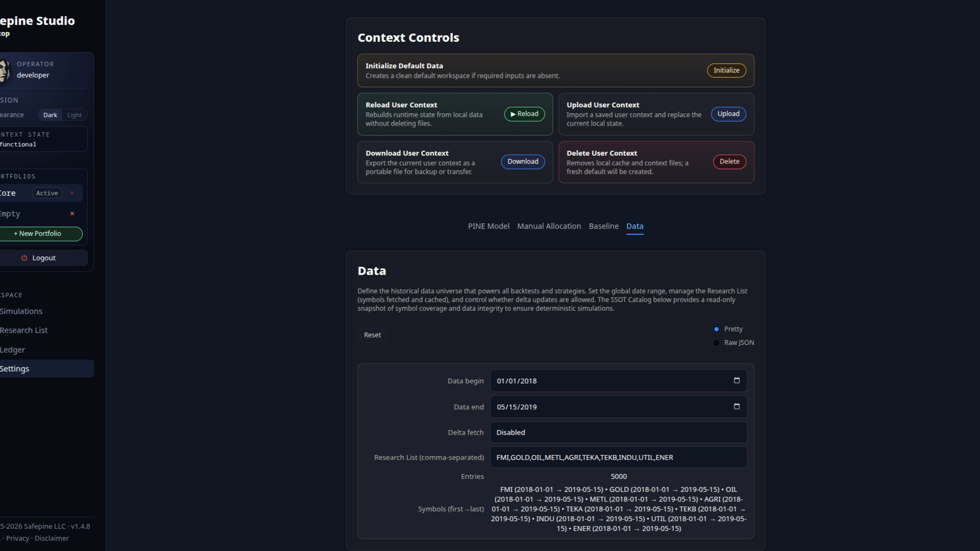980x551 pixels.
Task: Switch appearance to Light mode
Action: click(75, 115)
